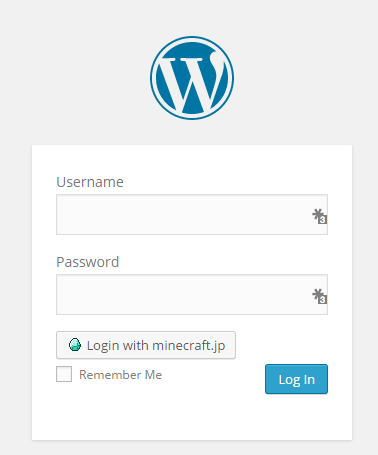The height and width of the screenshot is (455, 378).
Task: Click the password manager icon in Username field
Action: [x=319, y=216]
